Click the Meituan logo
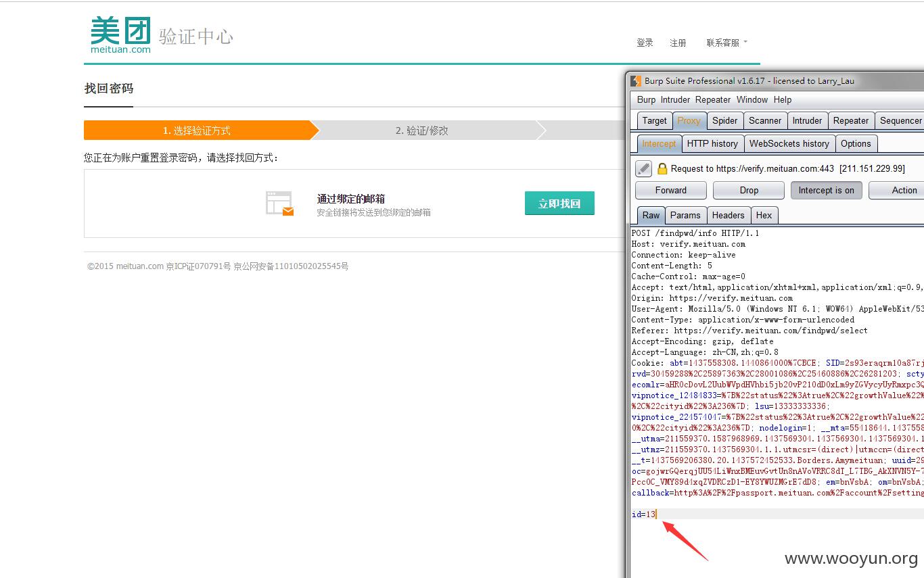Screen dimensions: 924x578 [120, 35]
